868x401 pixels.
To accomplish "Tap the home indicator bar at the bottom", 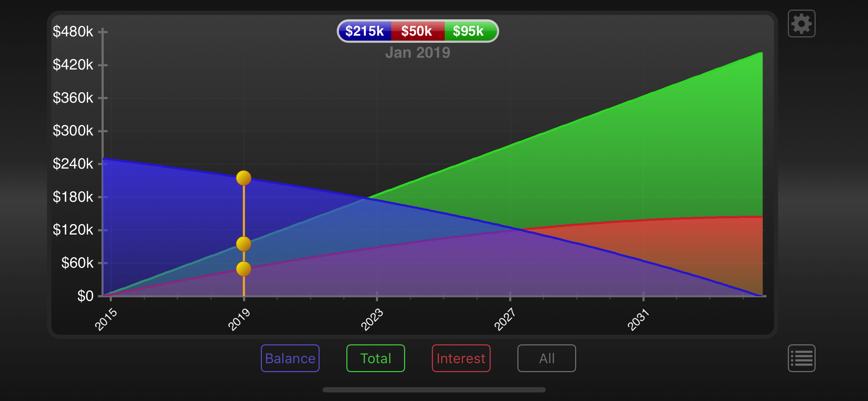I will (x=434, y=390).
